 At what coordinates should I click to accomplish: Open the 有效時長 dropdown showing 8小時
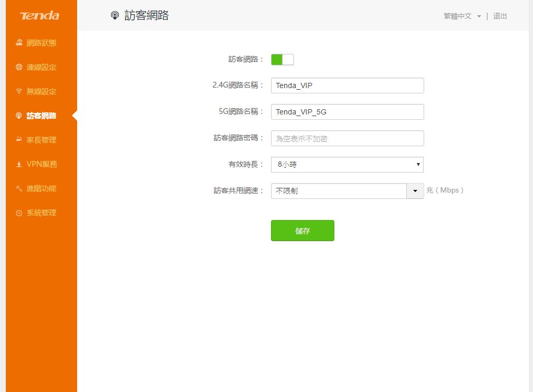tap(347, 165)
